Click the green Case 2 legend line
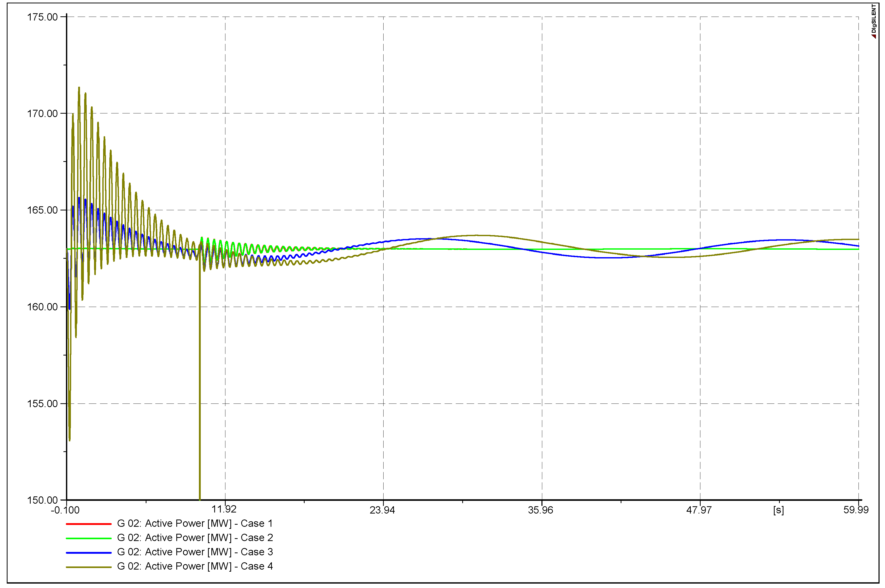The height and width of the screenshot is (588, 885). 89,538
